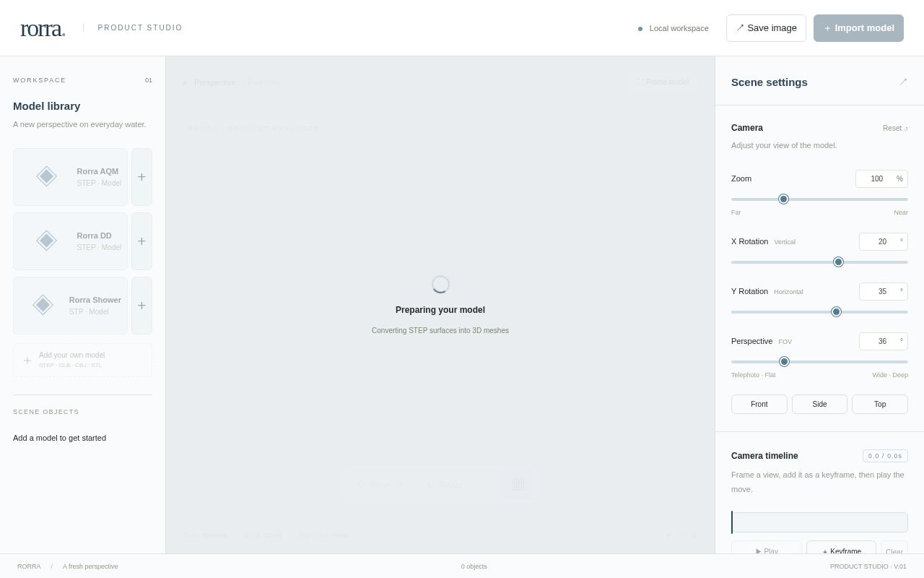Open the Rorra Shower model card
924x578 pixels.
70,306
